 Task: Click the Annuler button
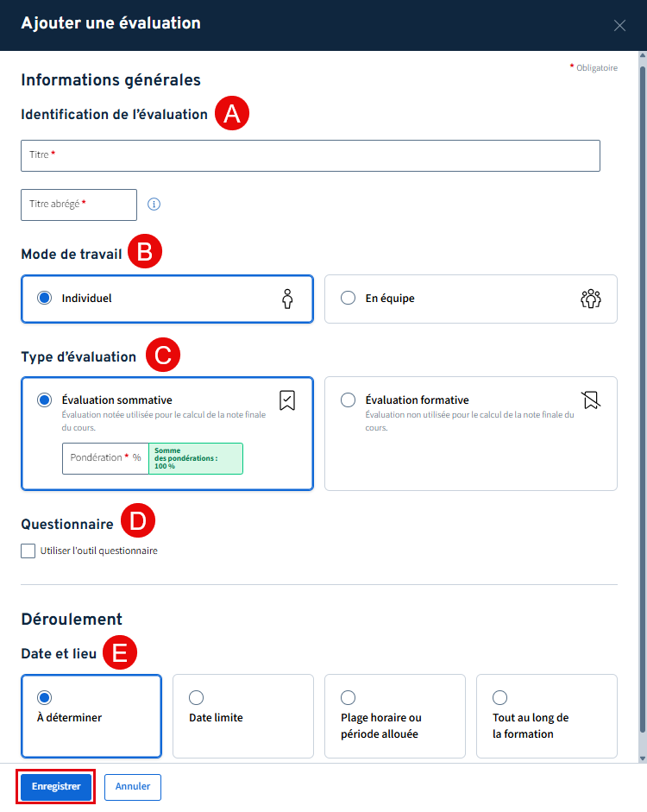point(133,786)
